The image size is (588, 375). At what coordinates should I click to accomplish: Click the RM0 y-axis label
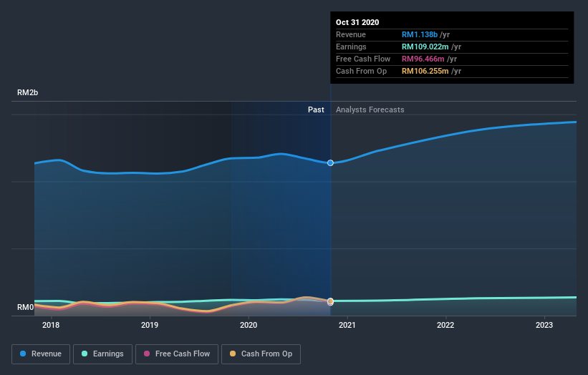pyautogui.click(x=26, y=307)
